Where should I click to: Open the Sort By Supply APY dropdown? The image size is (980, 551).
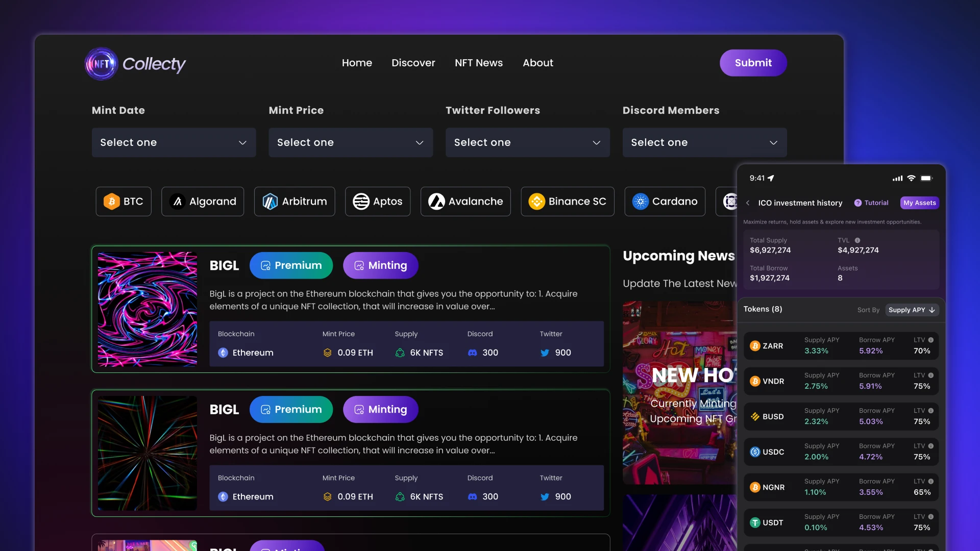click(x=912, y=310)
